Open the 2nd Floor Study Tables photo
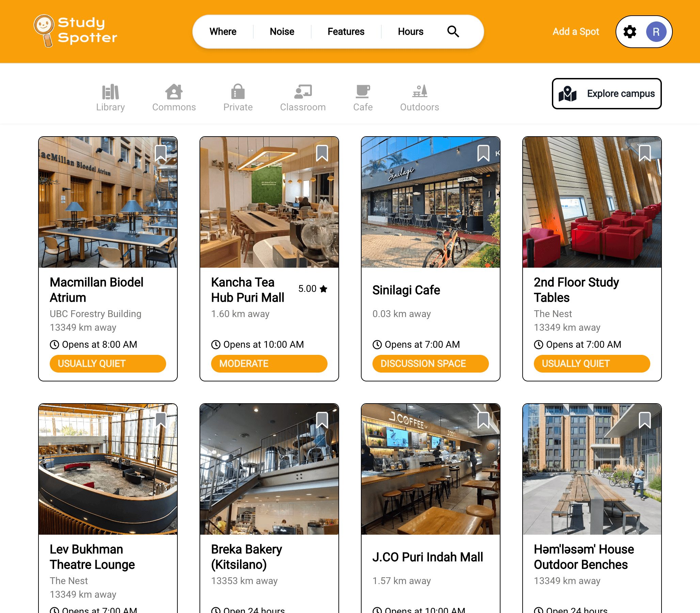The image size is (700, 613). click(592, 202)
